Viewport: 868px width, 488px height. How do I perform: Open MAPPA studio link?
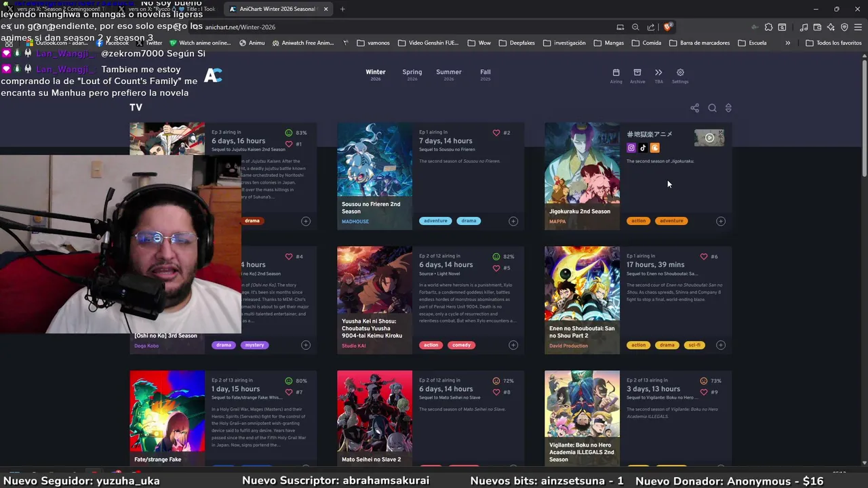click(557, 222)
